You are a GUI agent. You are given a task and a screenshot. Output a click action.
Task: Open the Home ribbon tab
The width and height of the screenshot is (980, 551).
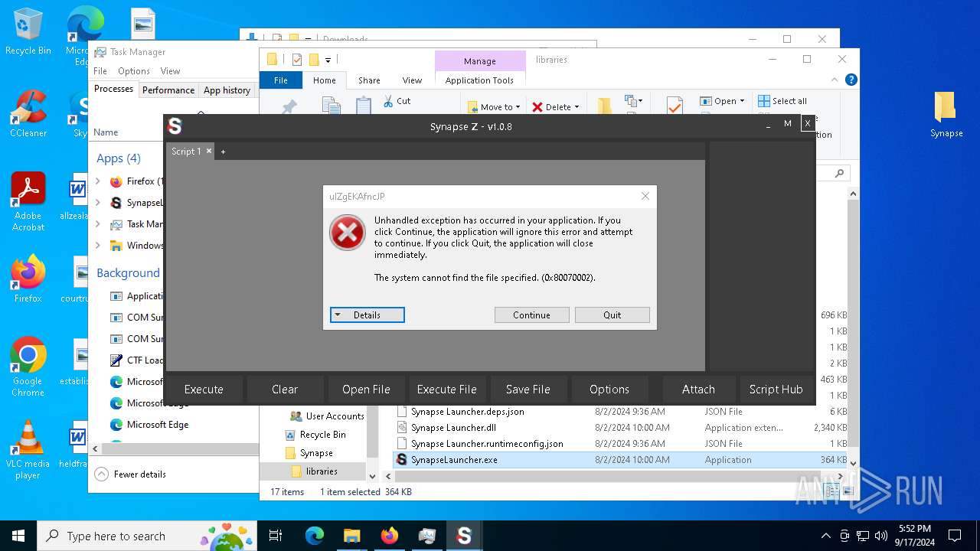pos(324,80)
